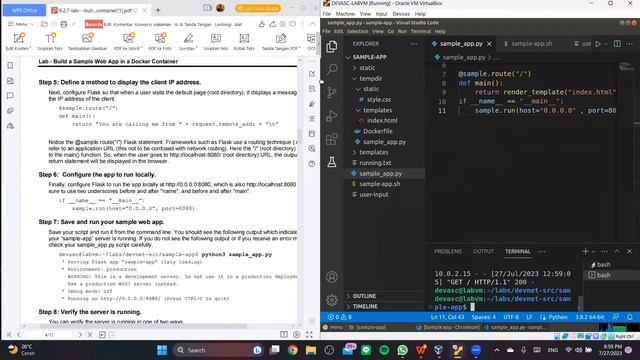640x360 pixels.
Task: Open the Explorer view in VS Code
Action: point(332,47)
